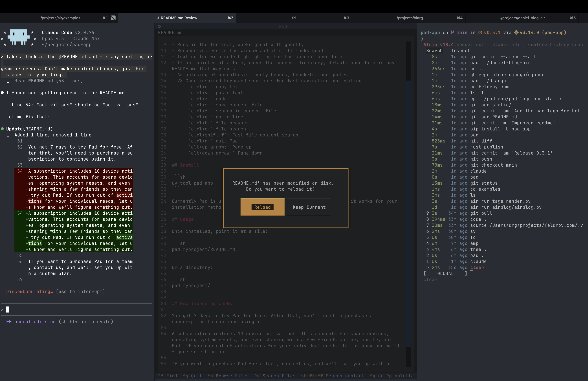
Task: Click the Python icon before v3.14.0
Action: coord(516,32)
